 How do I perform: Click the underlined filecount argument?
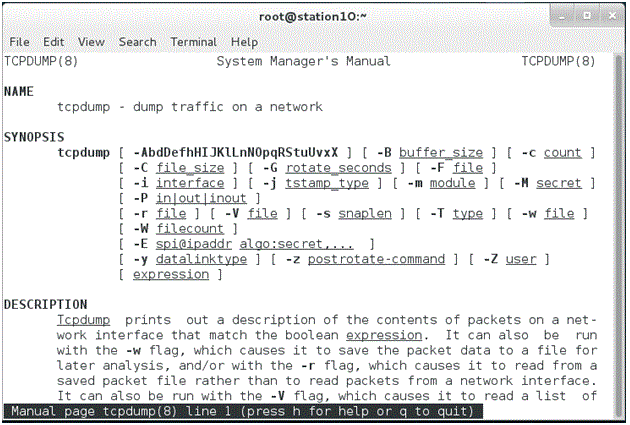click(x=190, y=229)
